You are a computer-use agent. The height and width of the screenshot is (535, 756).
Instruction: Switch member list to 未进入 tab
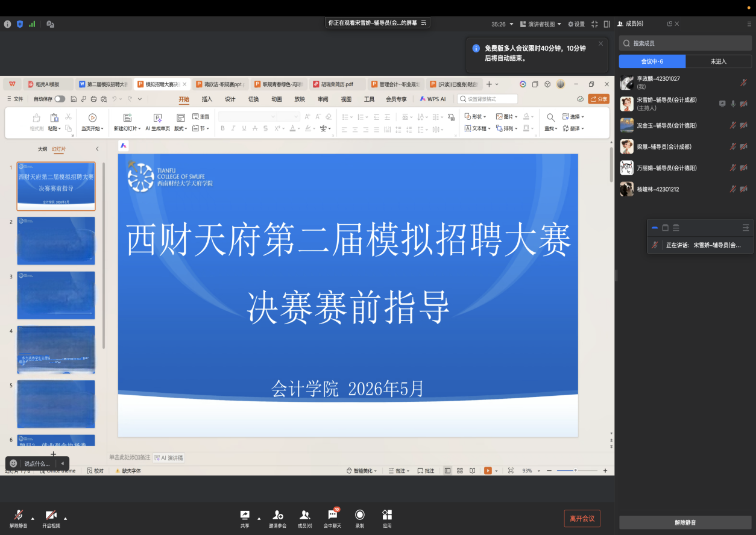tap(719, 61)
